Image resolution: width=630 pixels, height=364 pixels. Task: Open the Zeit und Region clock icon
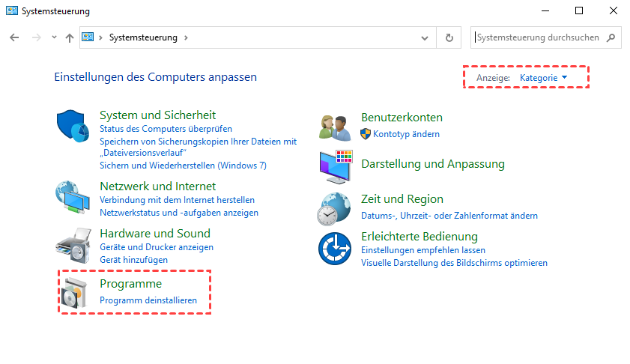(x=334, y=208)
